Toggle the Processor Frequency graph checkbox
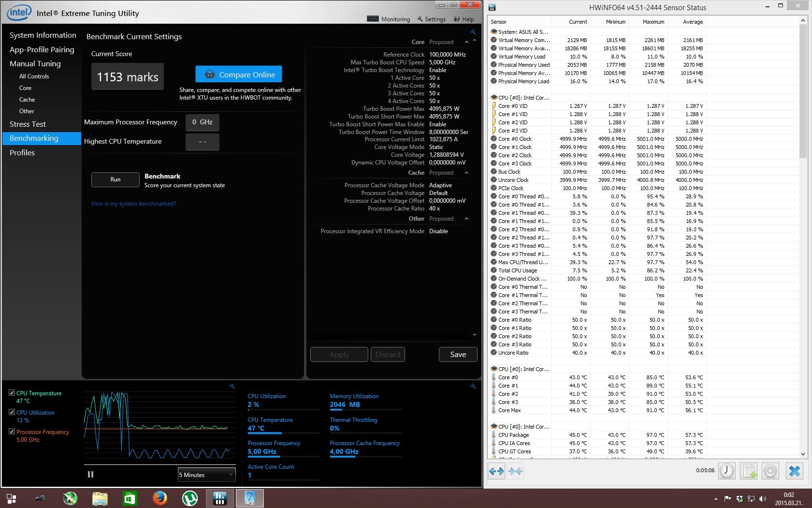812x508 pixels. 12,432
